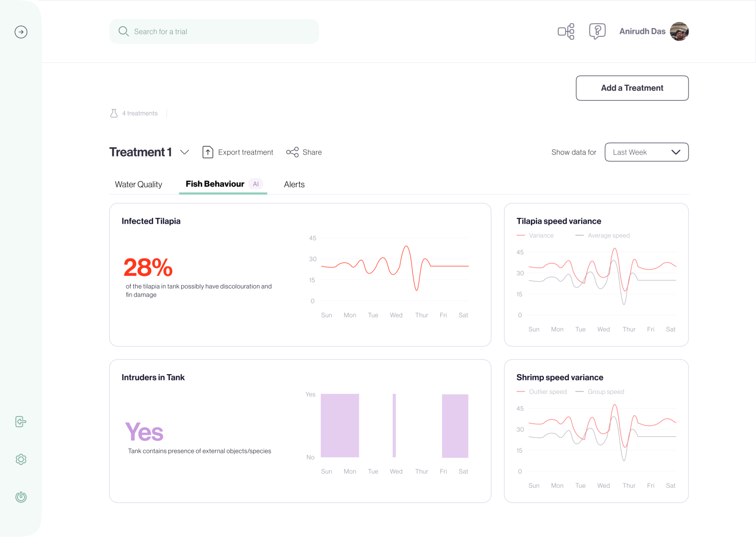This screenshot has height=537, width=756.
Task: Toggle Average speed legend in Tilapia chart
Action: point(603,236)
